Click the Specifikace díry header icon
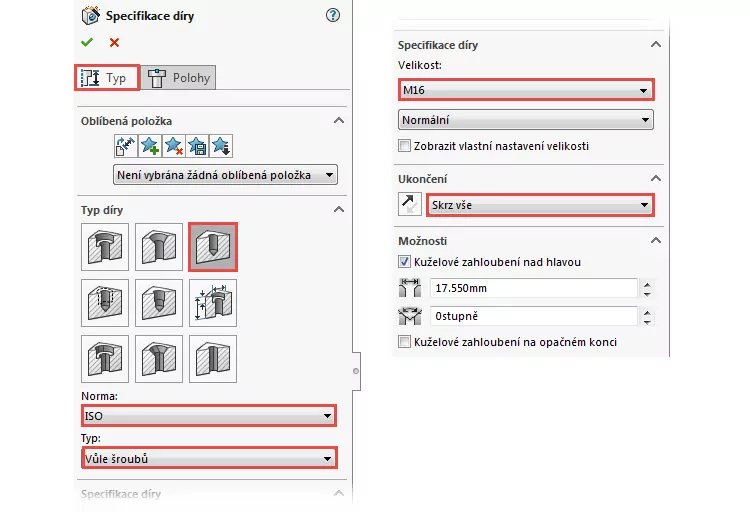Image resolution: width=750 pixels, height=512 pixels. click(x=90, y=15)
